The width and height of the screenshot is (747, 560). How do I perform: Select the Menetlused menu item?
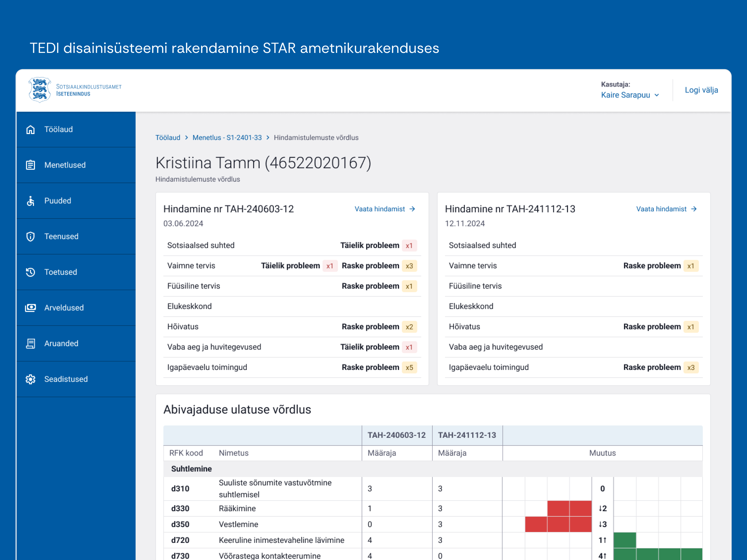tap(65, 165)
